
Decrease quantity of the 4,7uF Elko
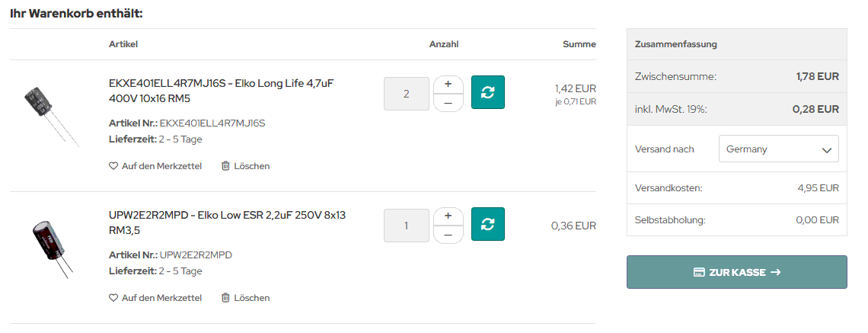point(448,103)
